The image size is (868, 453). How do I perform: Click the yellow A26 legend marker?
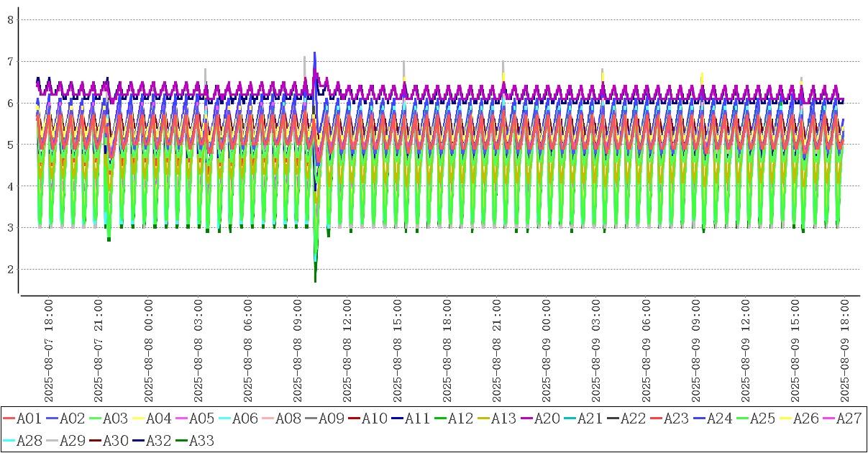tap(785, 418)
